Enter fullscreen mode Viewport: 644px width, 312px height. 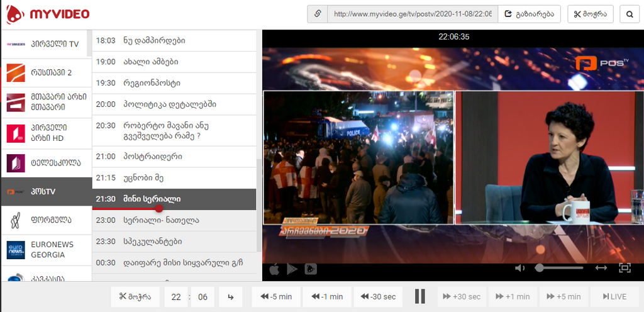click(x=625, y=268)
